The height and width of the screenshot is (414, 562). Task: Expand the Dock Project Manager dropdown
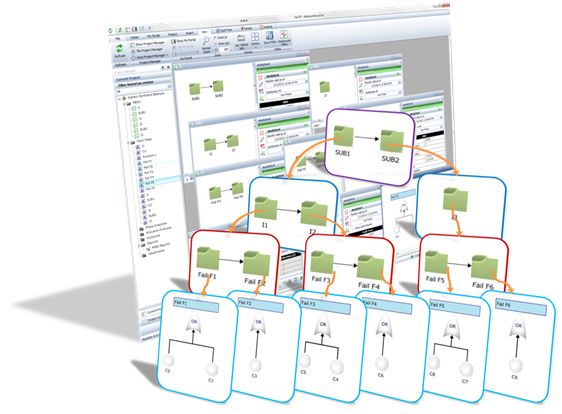click(x=167, y=55)
